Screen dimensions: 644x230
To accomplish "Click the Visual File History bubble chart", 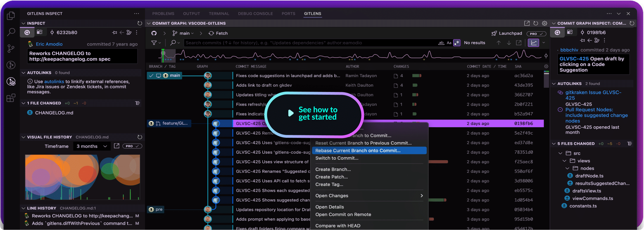I will [82, 177].
